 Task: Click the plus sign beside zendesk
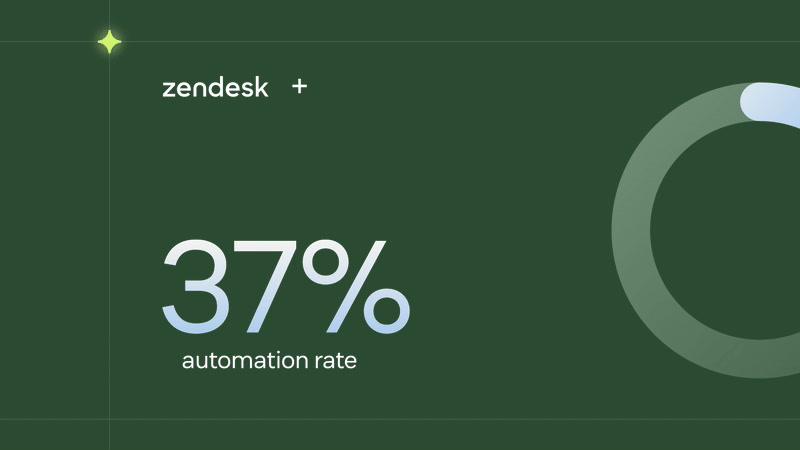click(x=299, y=87)
